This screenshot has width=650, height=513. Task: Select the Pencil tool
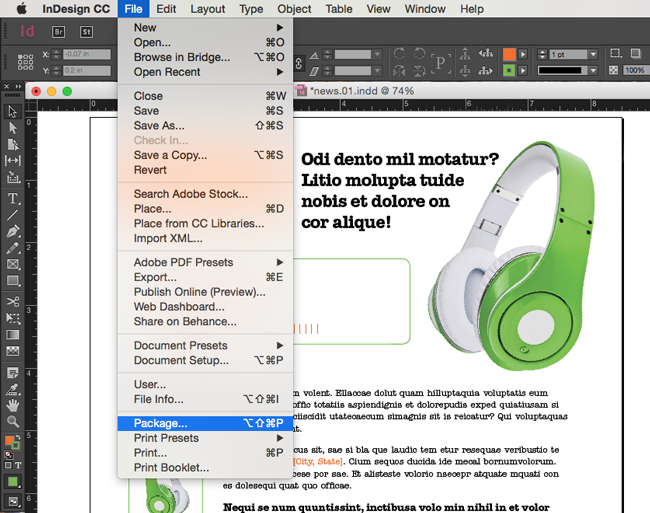12,248
